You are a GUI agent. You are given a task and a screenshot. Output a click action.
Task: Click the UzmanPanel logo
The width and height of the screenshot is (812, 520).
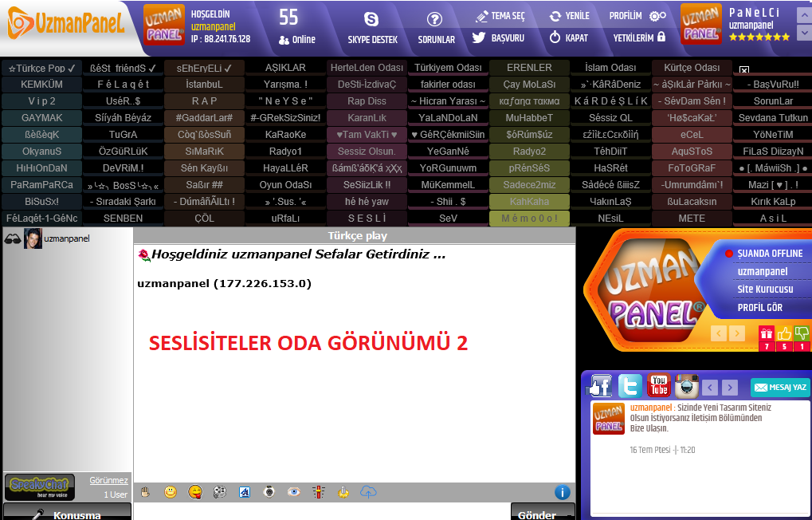point(66,23)
